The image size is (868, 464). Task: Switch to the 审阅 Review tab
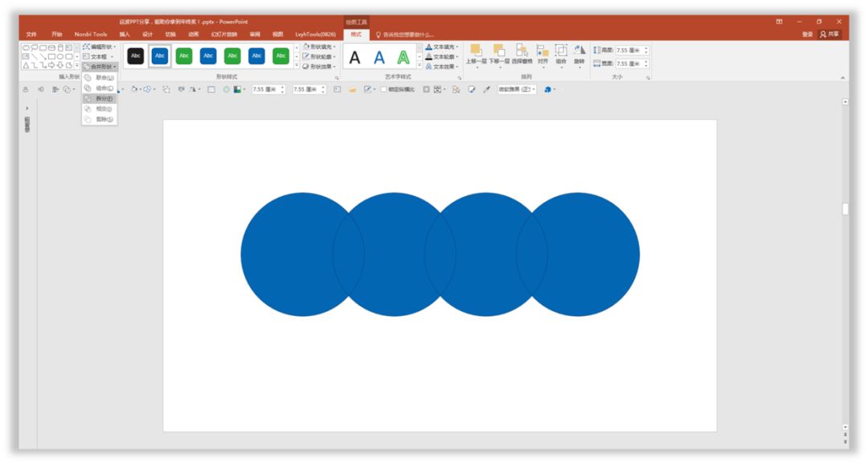(x=255, y=35)
